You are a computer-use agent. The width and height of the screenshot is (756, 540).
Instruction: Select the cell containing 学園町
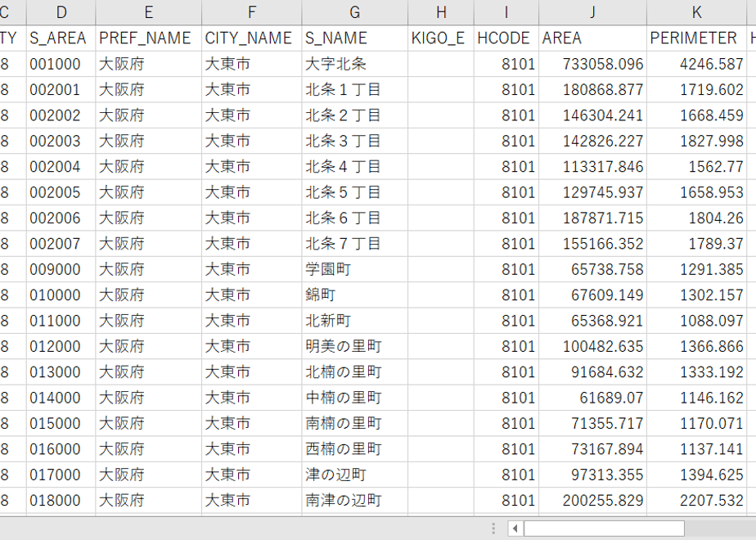(355, 269)
